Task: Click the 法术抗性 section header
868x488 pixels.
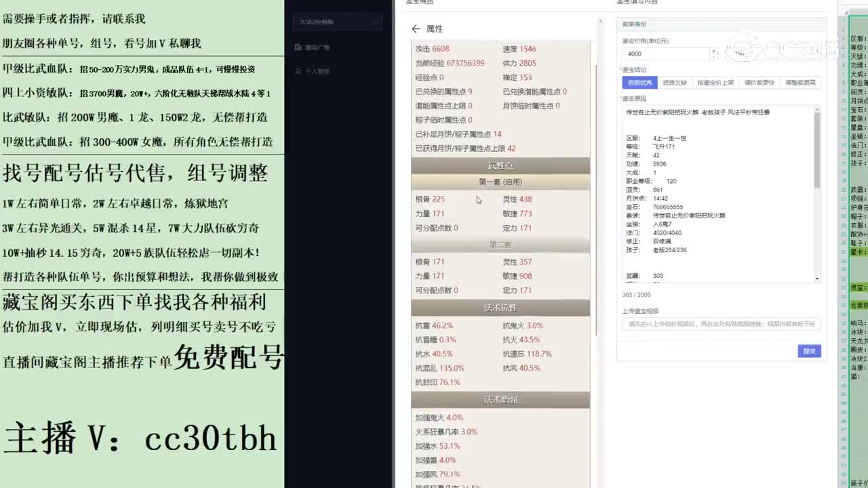Action: (x=500, y=308)
